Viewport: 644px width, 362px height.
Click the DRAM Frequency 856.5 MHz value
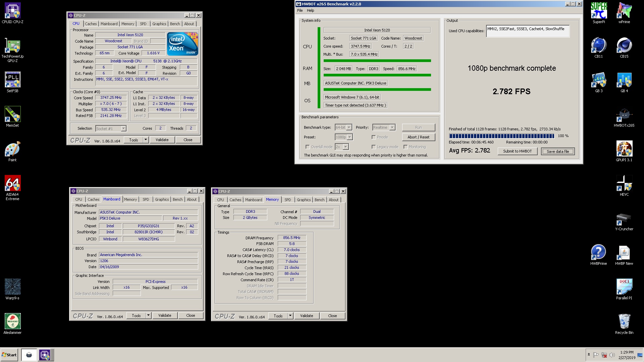coord(292,238)
